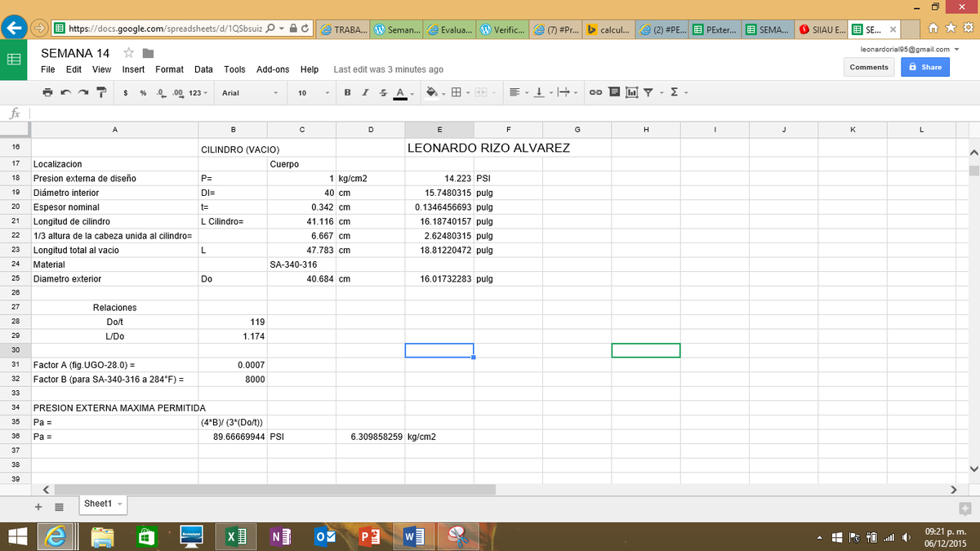Toggle bold formatting

349,93
